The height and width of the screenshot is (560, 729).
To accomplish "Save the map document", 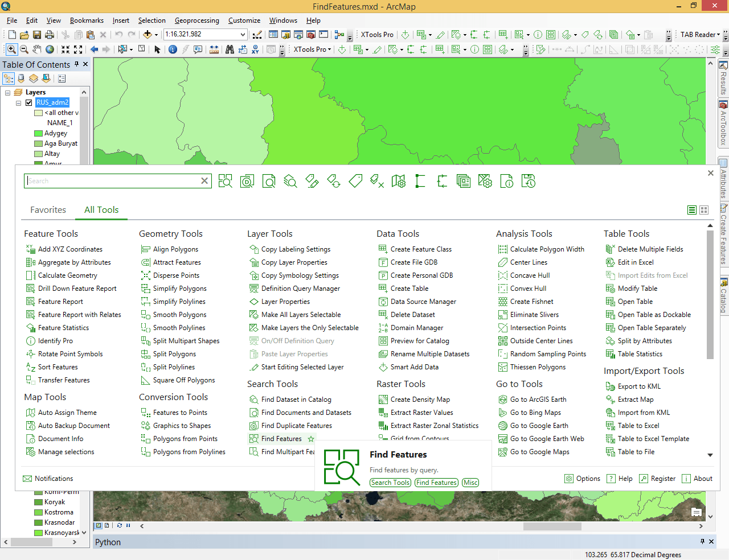I will pyautogui.click(x=37, y=35).
